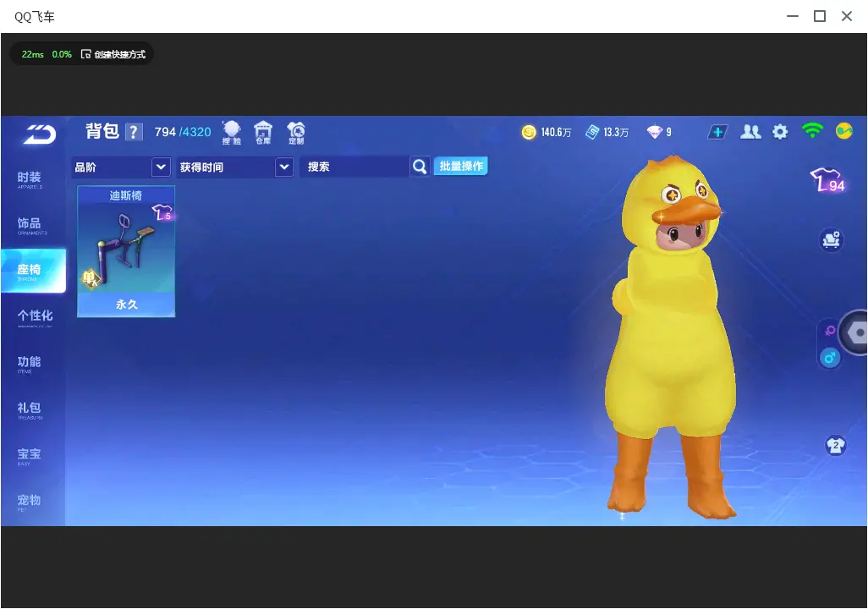Switch to the female gender option
868x609 pixels.
point(830,331)
